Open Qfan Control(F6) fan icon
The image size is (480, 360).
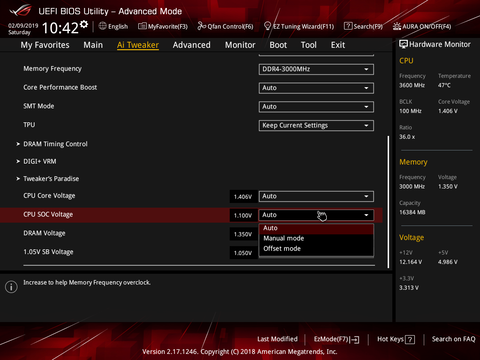tap(201, 26)
